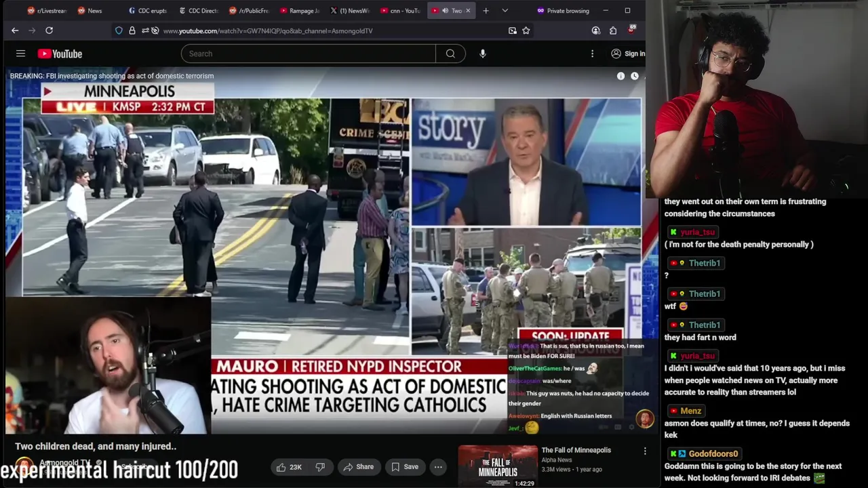Save the video to a playlist

pos(404,467)
